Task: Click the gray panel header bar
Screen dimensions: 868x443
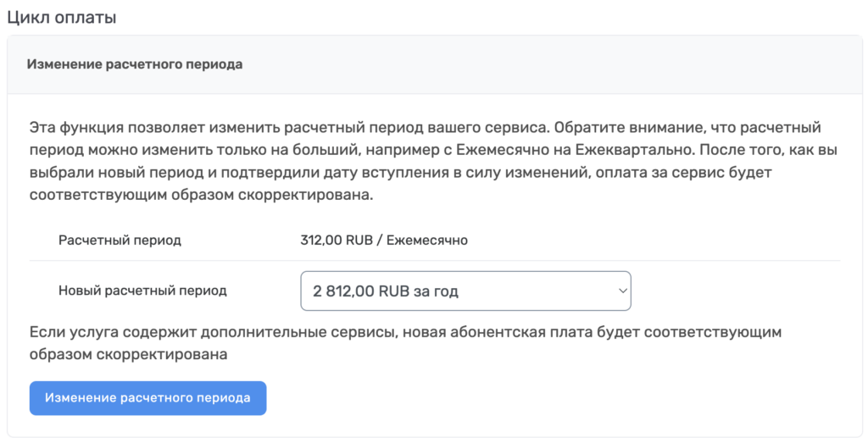Action: pos(435,64)
